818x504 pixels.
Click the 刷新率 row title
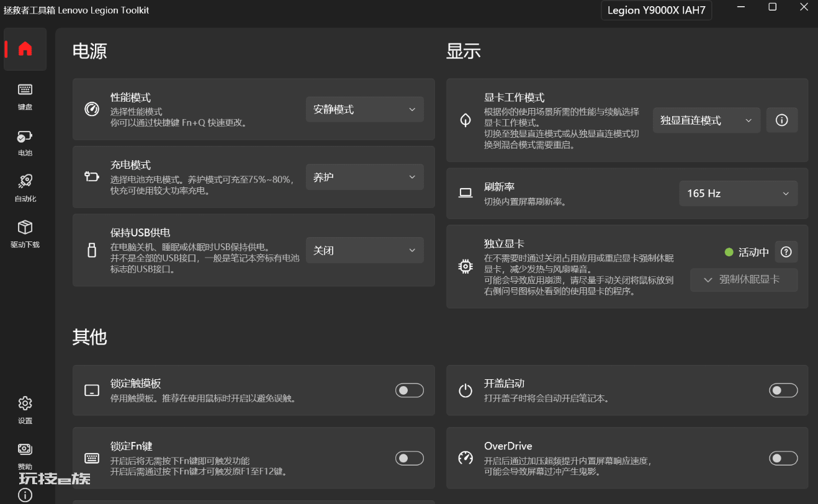click(x=500, y=187)
